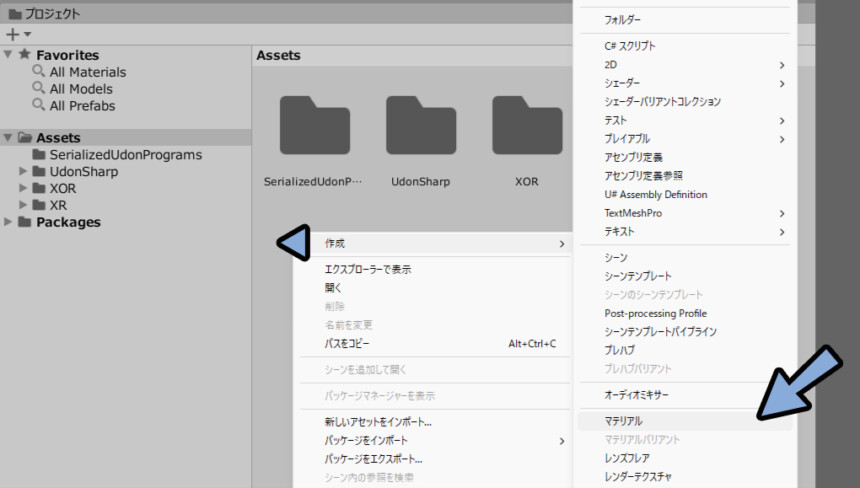Click the Assets breadcrumb label
Image resolution: width=860 pixels, height=488 pixels.
[x=278, y=55]
